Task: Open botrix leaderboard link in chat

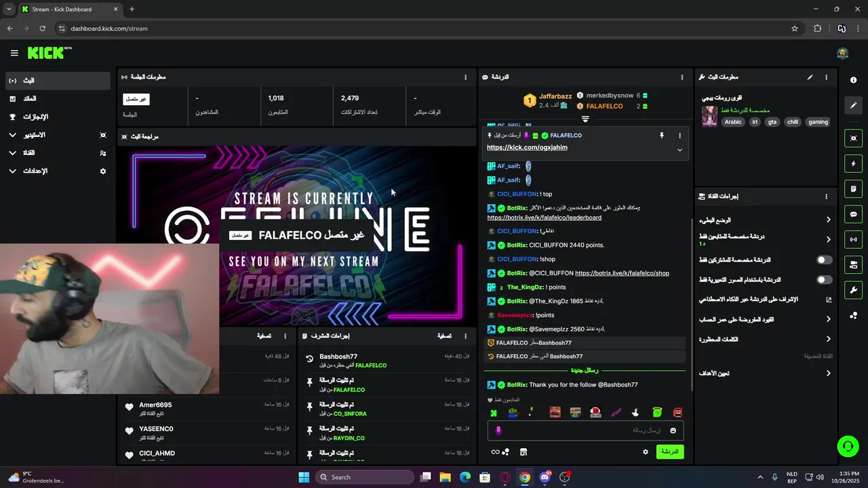Action: coord(544,218)
